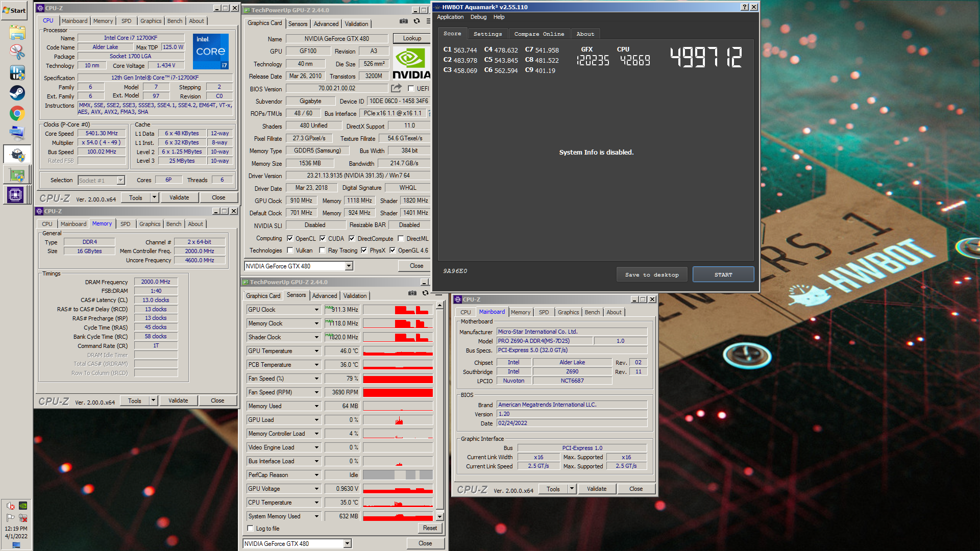The image size is (980, 551).
Task: Switch to Settings tab in Aquamark
Action: point(487,34)
